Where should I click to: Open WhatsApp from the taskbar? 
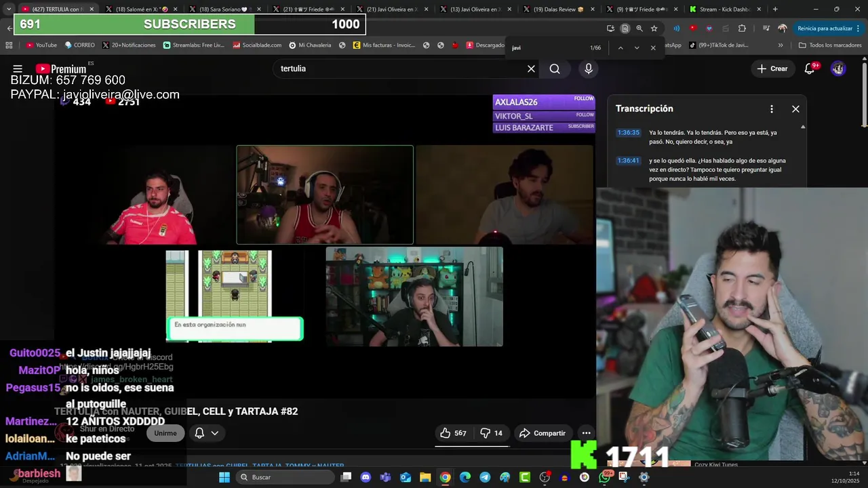604,477
